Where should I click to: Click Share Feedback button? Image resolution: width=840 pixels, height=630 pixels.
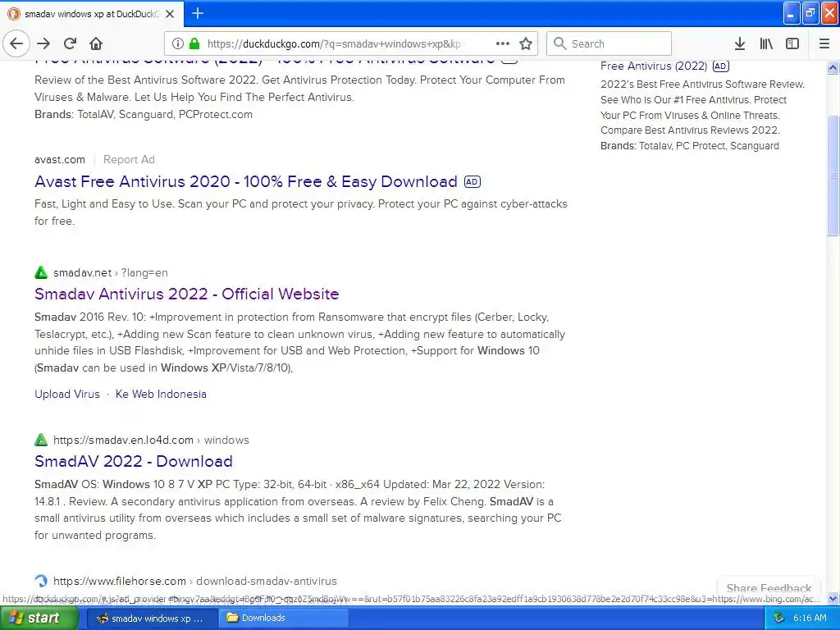tap(769, 587)
